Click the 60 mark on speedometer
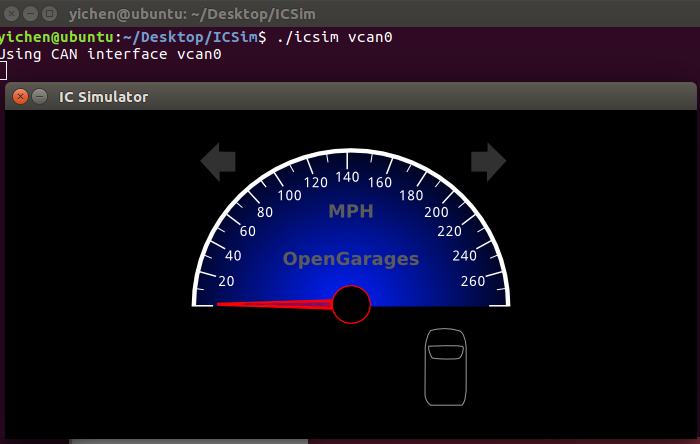Viewport: 700px width, 444px height. pyautogui.click(x=247, y=231)
